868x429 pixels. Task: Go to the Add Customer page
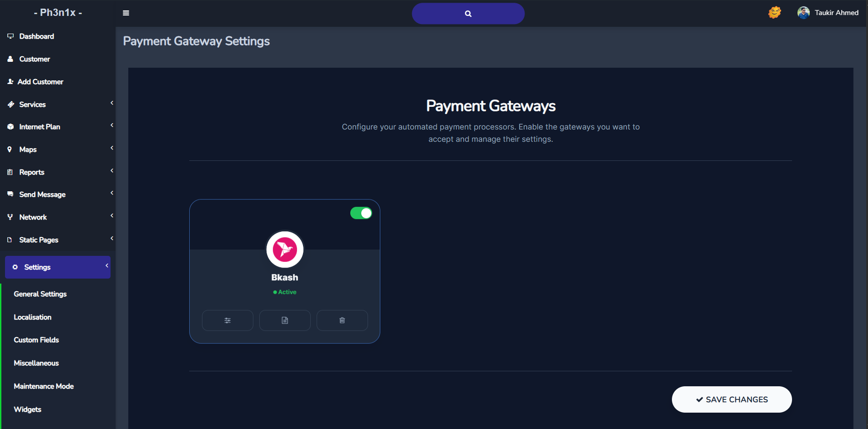coord(40,82)
